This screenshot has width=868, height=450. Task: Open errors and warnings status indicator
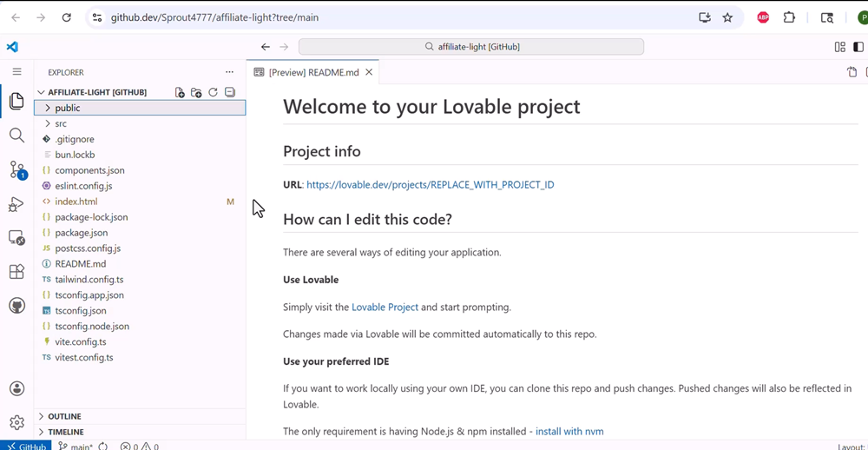(x=140, y=447)
